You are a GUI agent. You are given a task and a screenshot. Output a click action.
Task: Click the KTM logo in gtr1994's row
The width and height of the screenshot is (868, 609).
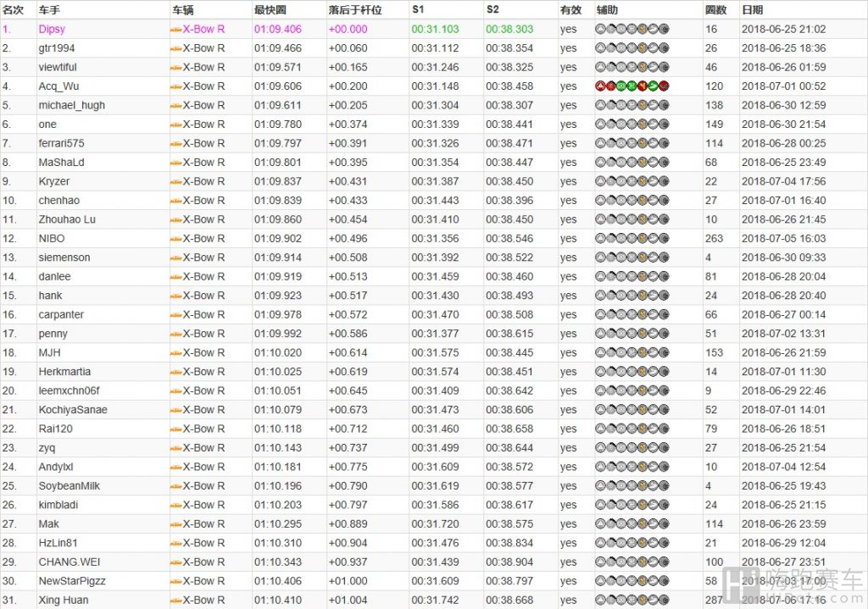point(176,48)
